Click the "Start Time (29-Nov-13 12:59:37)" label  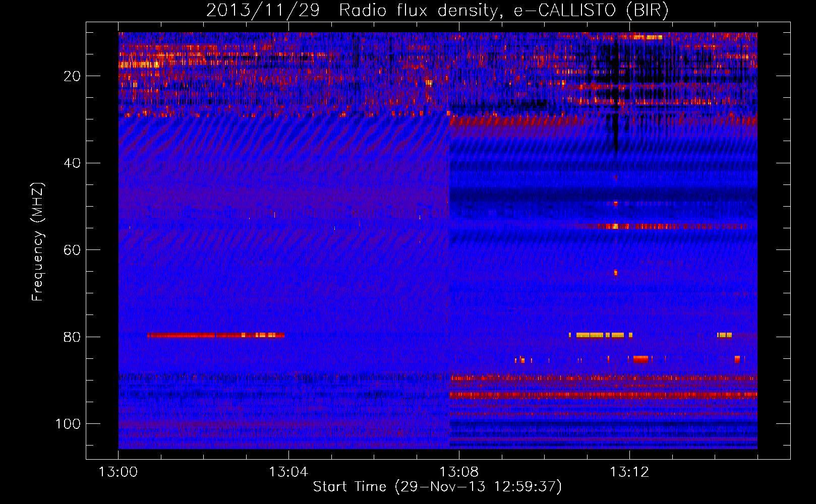(437, 487)
